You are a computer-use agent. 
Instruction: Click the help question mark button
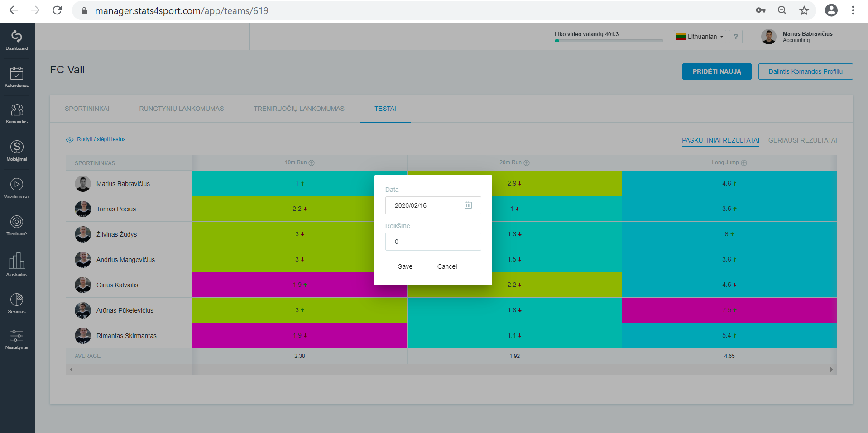(x=736, y=37)
